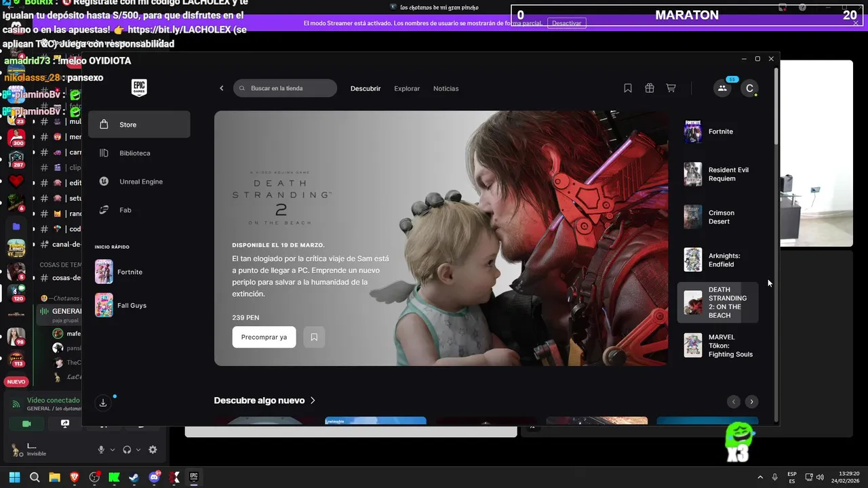Image resolution: width=868 pixels, height=488 pixels.
Task: Open Discord user settings gear
Action: pos(153,449)
